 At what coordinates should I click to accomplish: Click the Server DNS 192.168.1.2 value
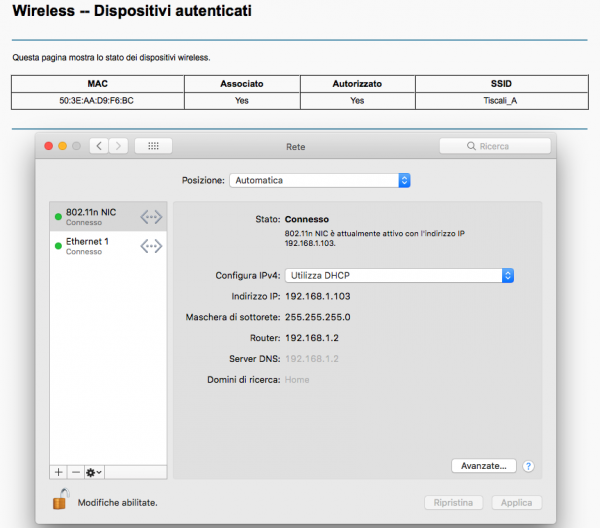coord(312,359)
